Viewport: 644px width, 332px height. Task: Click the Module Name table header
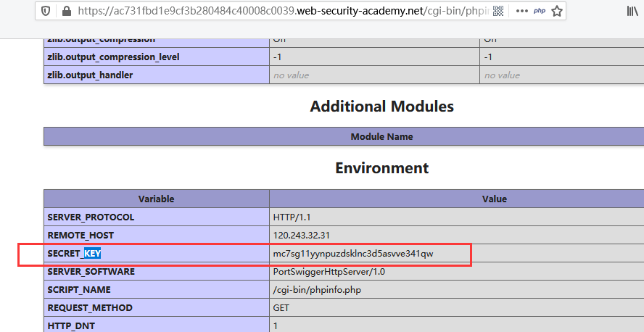(x=381, y=136)
